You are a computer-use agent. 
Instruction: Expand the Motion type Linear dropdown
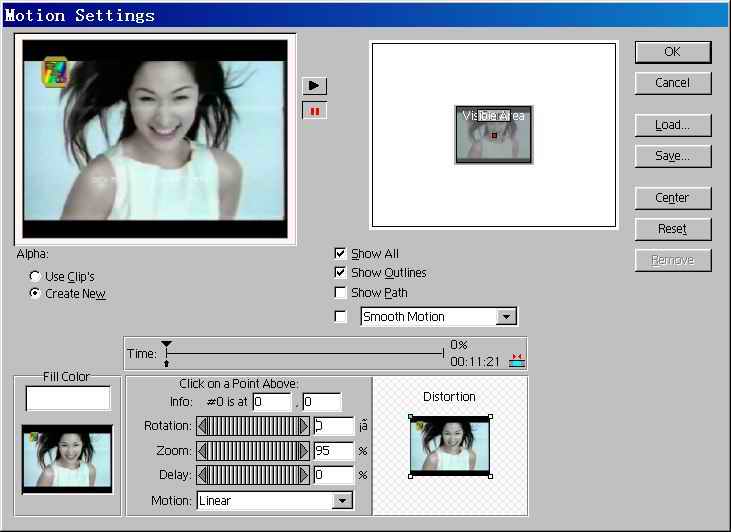point(343,501)
